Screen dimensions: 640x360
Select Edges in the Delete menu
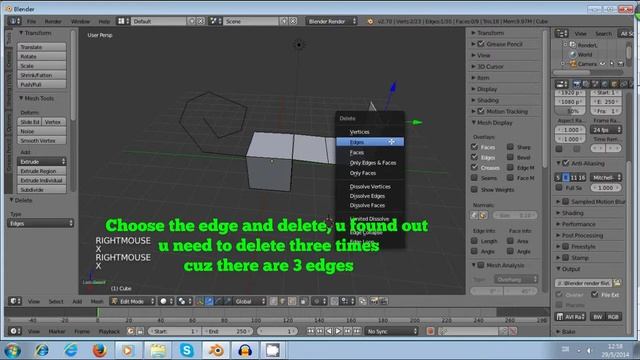(x=370, y=142)
